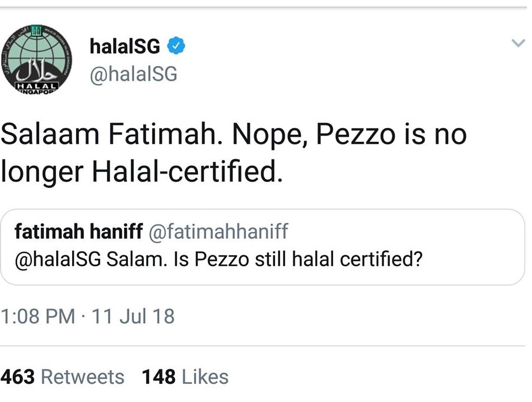Click the 463 retweet count number
This screenshot has width=532, height=402.
click(x=18, y=377)
